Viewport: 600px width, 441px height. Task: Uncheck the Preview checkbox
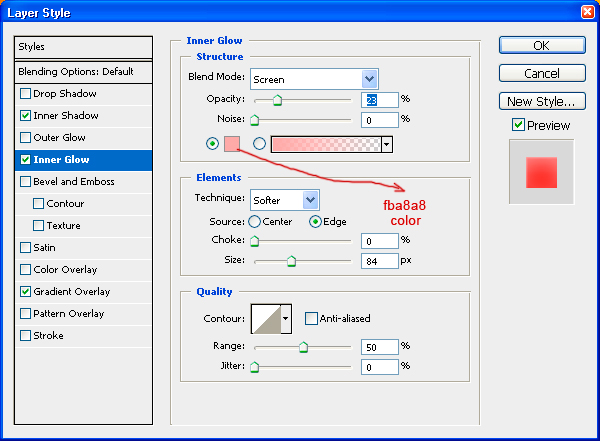pos(518,125)
